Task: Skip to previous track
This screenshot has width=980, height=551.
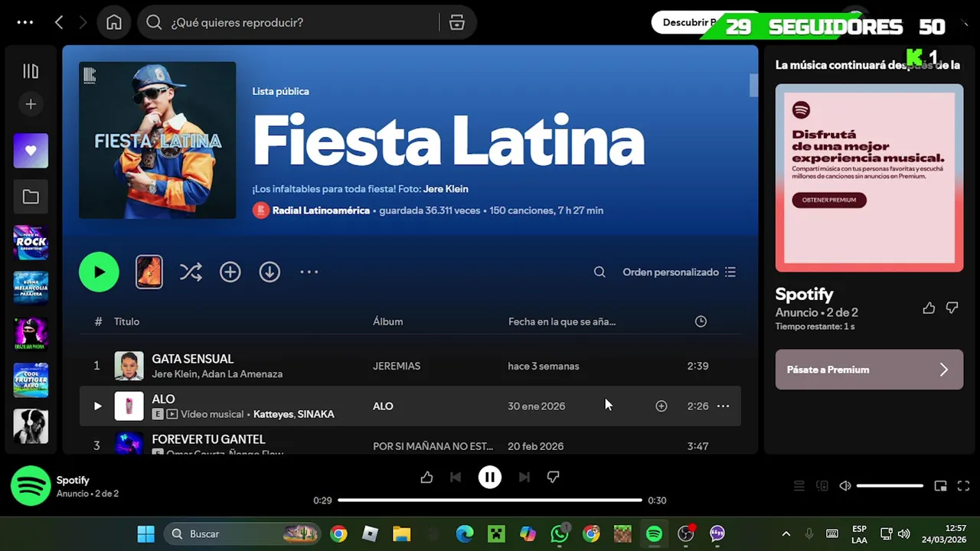Action: [x=456, y=478]
